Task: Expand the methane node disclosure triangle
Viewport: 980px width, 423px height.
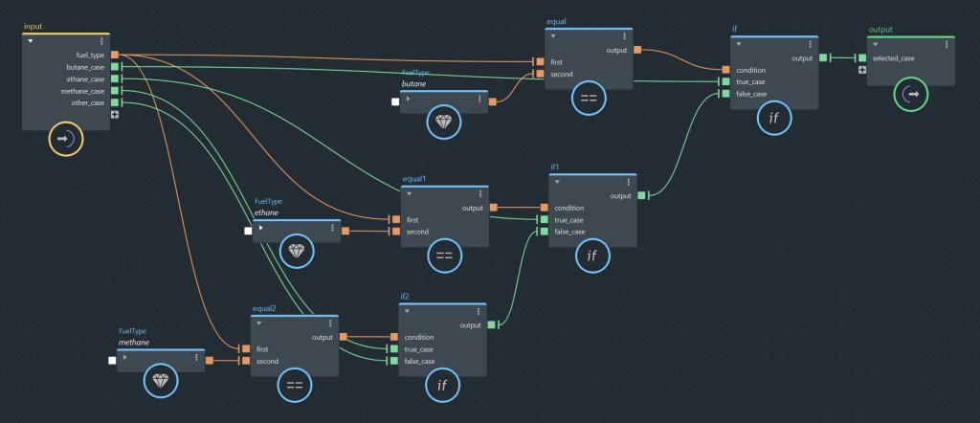Action: 126,359
